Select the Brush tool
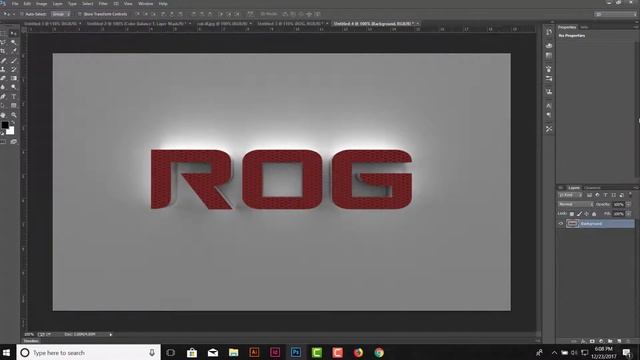The width and height of the screenshot is (640, 360). click(13, 60)
